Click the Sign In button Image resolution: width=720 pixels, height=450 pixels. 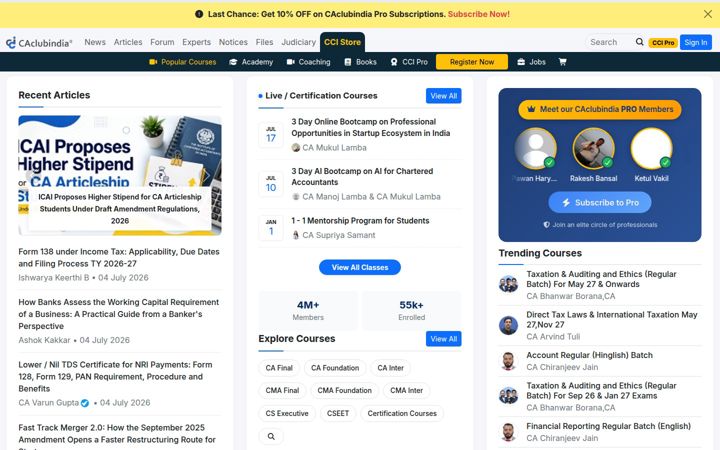[696, 42]
